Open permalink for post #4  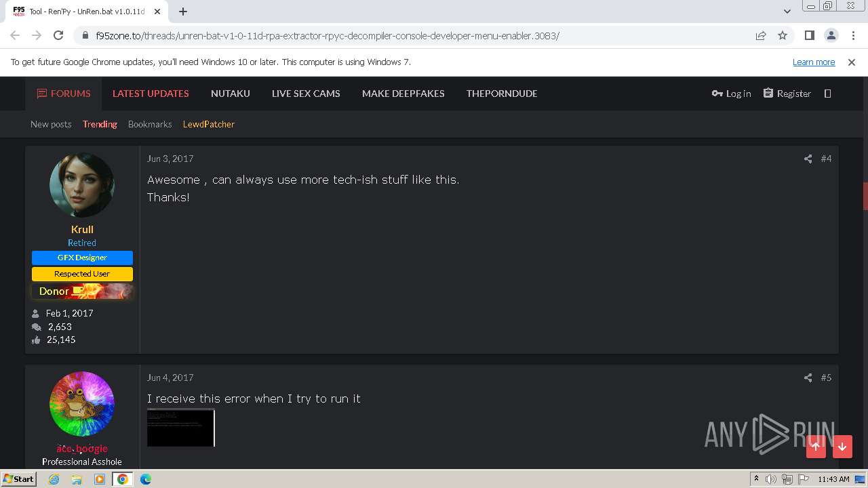coord(826,159)
